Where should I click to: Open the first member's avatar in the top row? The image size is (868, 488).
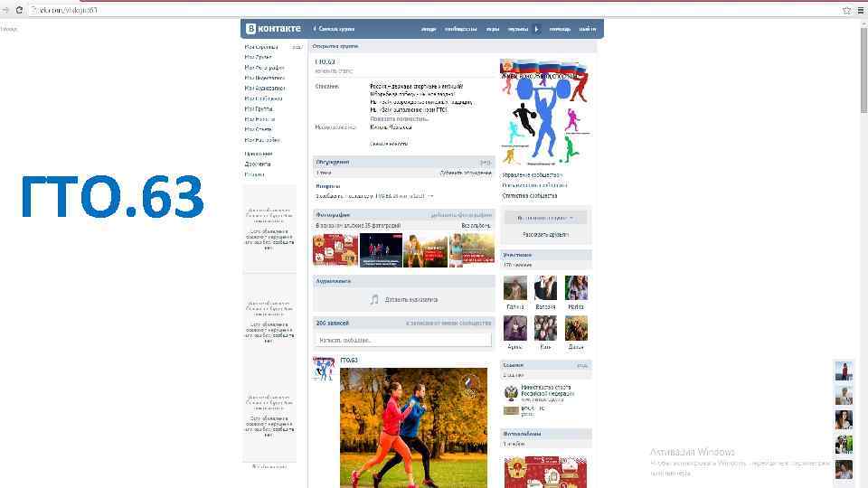point(514,287)
